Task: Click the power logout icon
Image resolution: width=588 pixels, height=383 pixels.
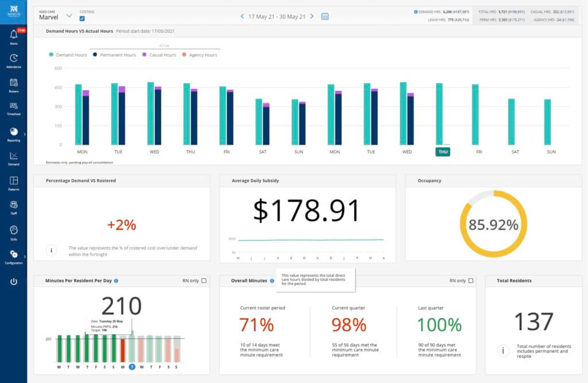Action: 14,282
